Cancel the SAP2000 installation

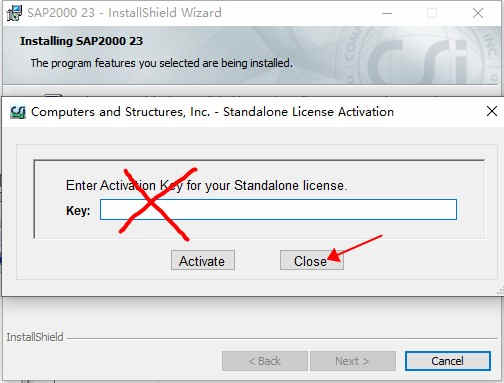point(448,361)
